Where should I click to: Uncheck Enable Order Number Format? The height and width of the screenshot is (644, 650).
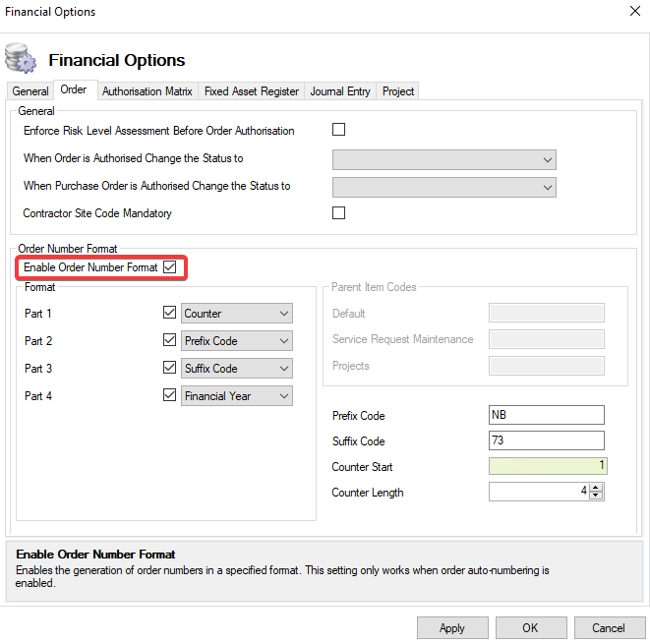point(170,266)
